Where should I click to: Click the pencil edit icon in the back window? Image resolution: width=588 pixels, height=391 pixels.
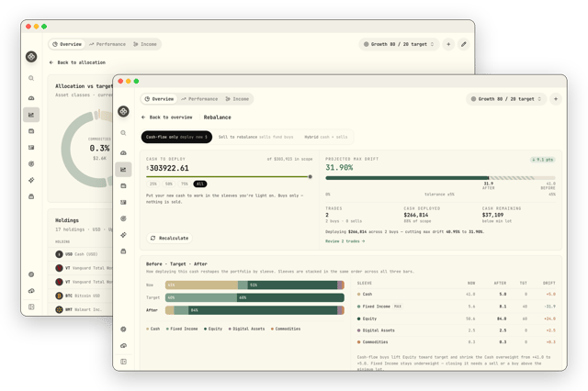coord(463,44)
